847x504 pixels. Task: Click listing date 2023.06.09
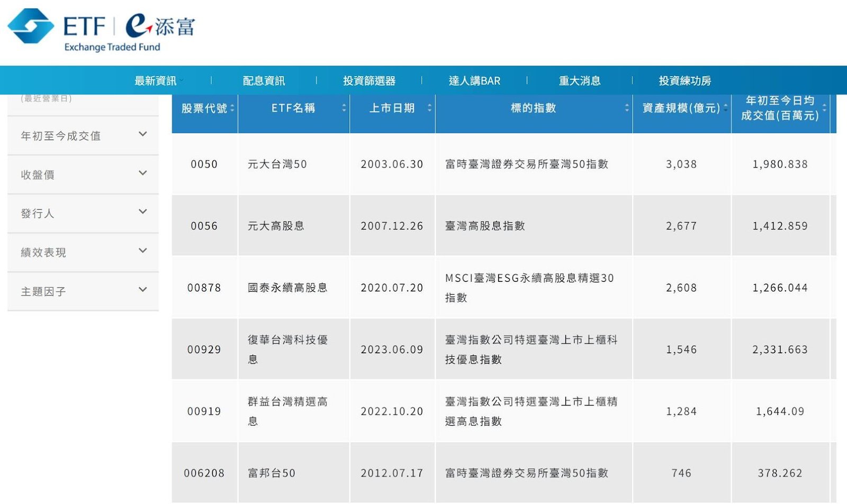coord(392,349)
